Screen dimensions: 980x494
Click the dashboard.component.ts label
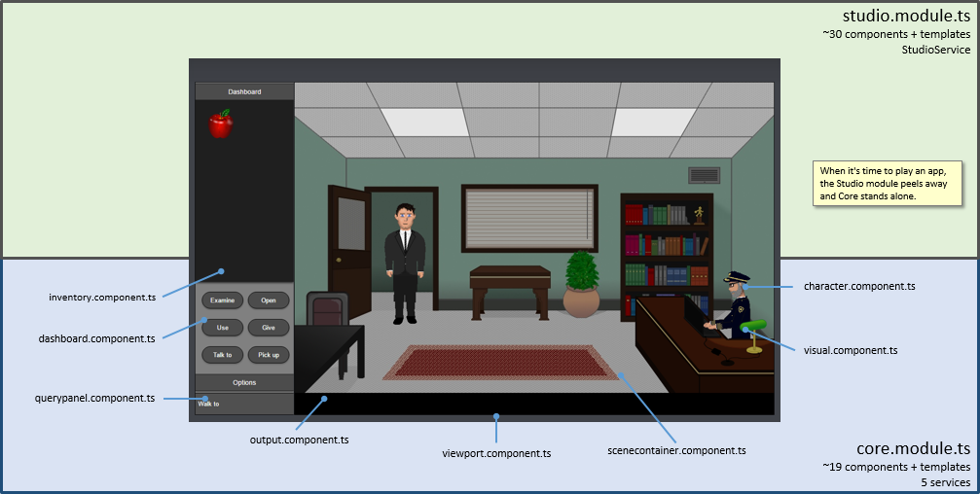click(x=97, y=338)
